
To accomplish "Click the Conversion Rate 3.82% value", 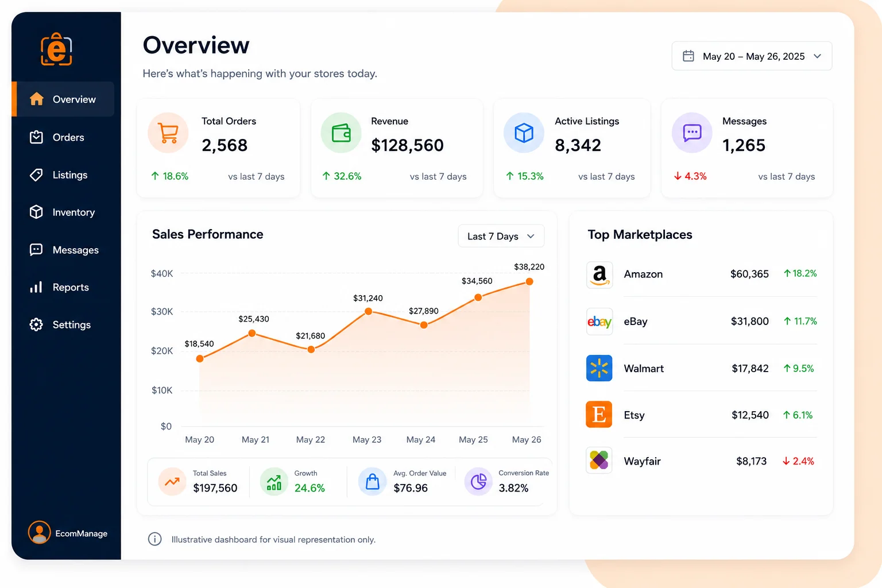I will tap(513, 488).
